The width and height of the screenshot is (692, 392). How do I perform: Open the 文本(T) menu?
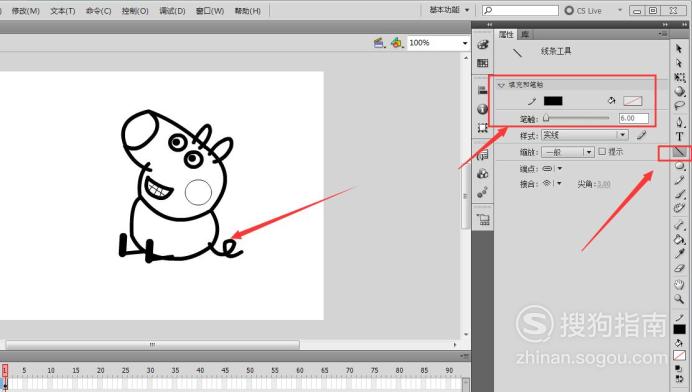63,11
